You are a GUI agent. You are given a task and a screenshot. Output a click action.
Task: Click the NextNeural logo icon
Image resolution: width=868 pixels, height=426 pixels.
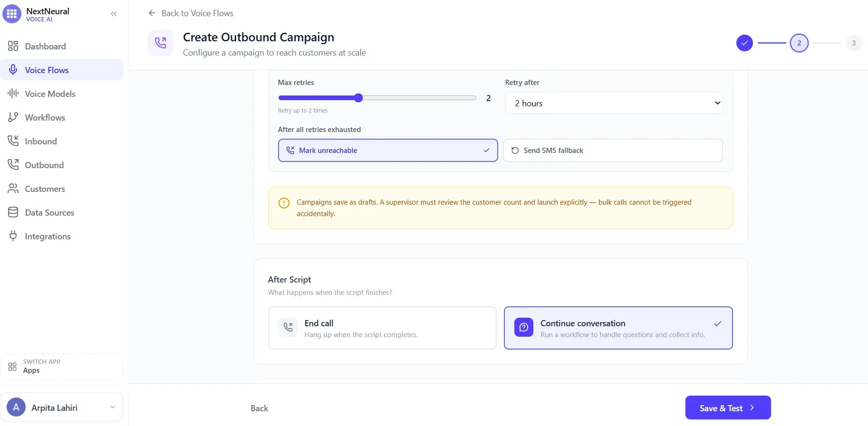(12, 14)
